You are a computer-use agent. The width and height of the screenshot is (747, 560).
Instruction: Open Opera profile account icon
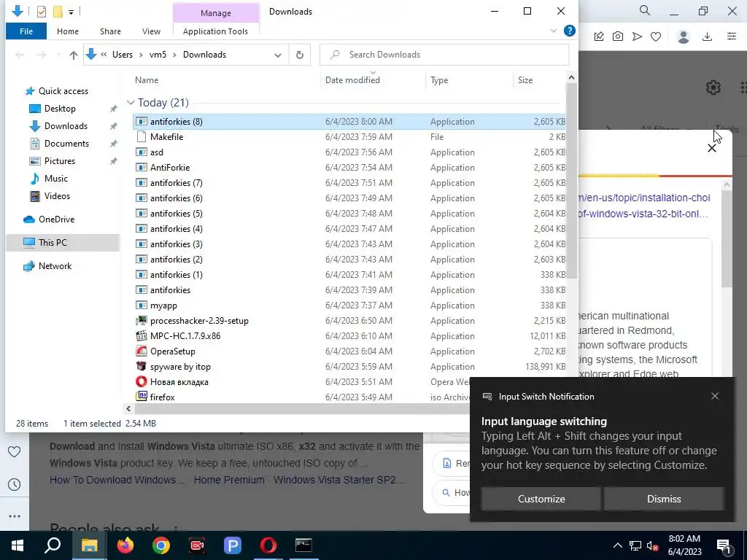[x=684, y=36]
